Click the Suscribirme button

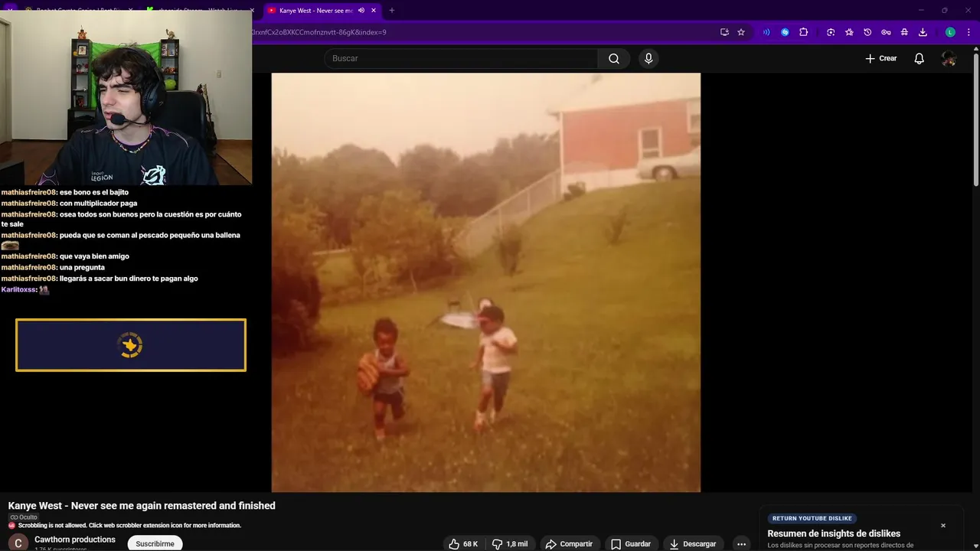(155, 544)
